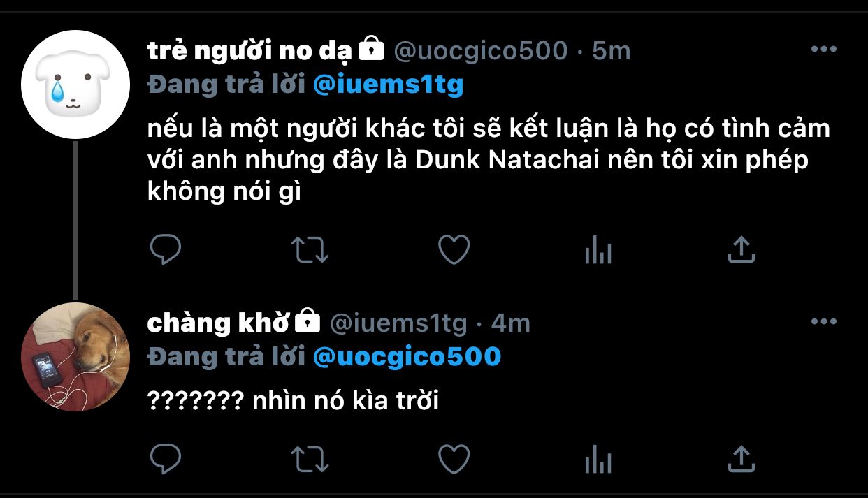
Task: Like the first tweet by trẻ người no dạ
Action: 454,249
